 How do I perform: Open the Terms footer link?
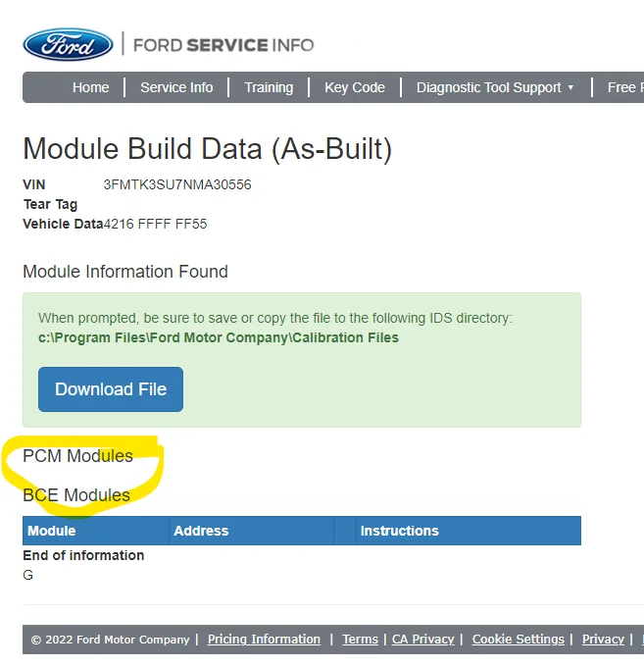360,640
